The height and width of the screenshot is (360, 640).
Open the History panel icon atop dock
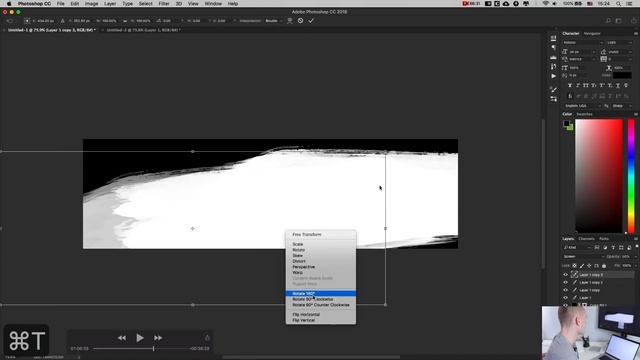point(553,38)
